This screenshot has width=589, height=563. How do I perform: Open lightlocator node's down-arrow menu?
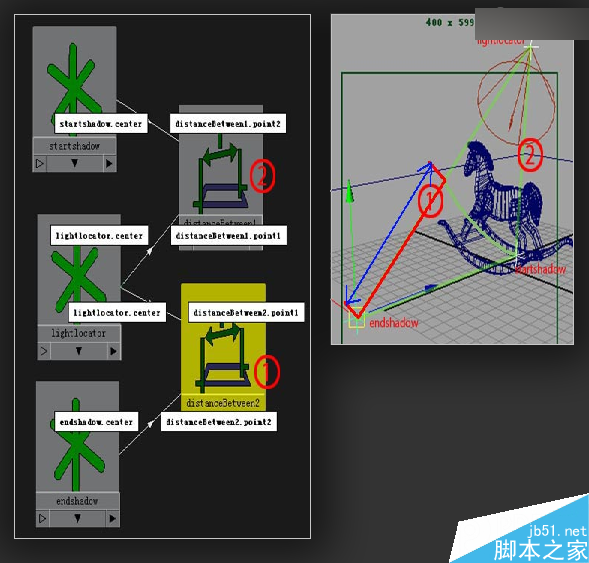(x=79, y=352)
